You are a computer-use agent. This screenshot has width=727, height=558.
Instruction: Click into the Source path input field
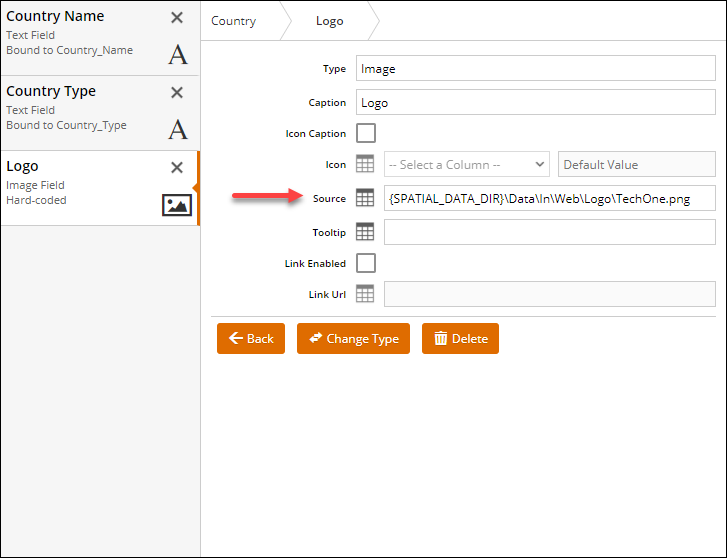coord(549,198)
